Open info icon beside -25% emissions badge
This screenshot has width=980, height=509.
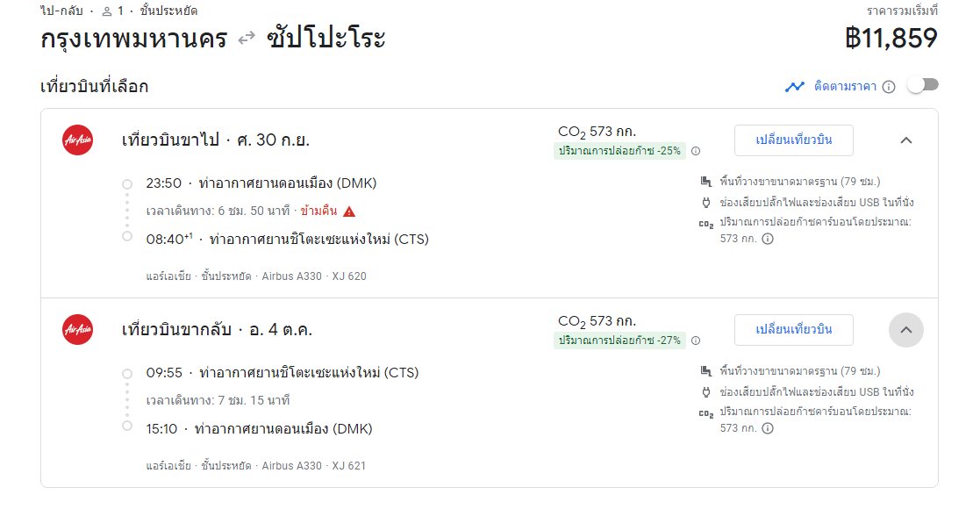[696, 151]
